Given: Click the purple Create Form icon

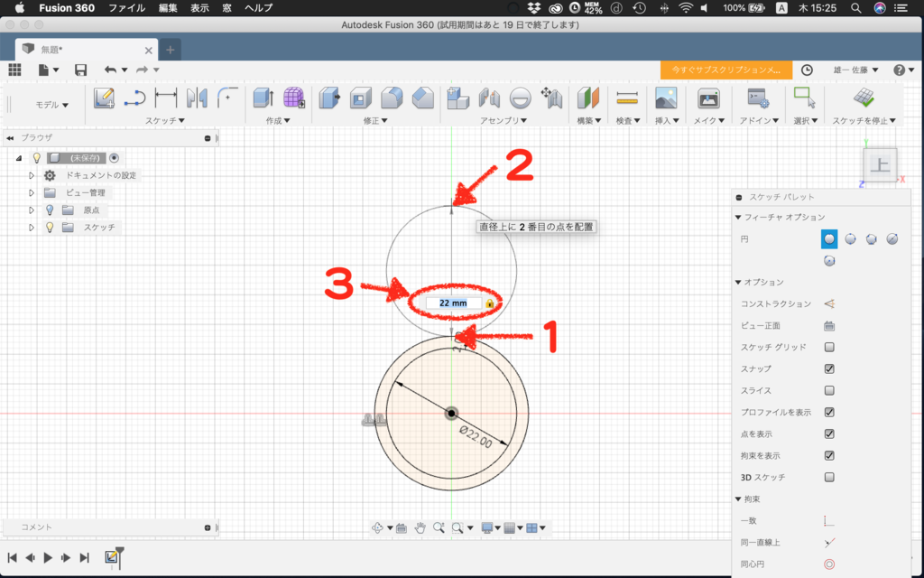Looking at the screenshot, I should tap(293, 98).
